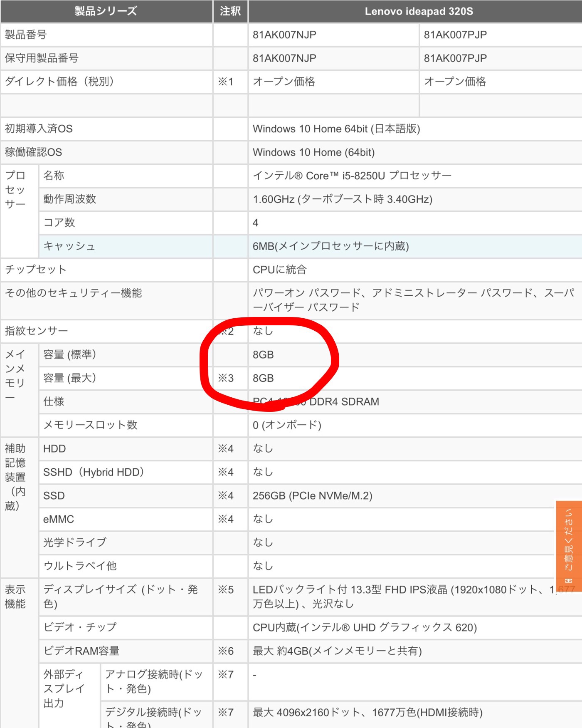Select 256GB (PCIe NVMe/M.2) SSD value
The image size is (582, 728).
coord(313,496)
